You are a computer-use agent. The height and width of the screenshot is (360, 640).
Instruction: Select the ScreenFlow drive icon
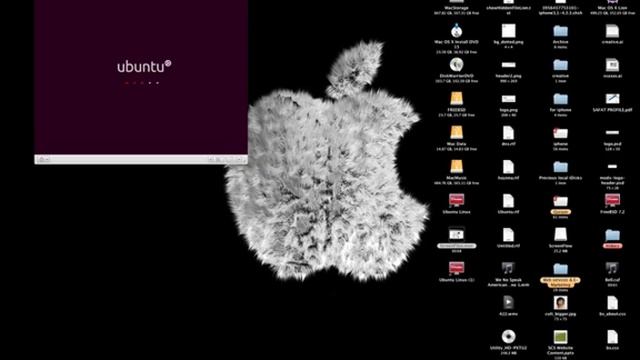[x=560, y=234]
